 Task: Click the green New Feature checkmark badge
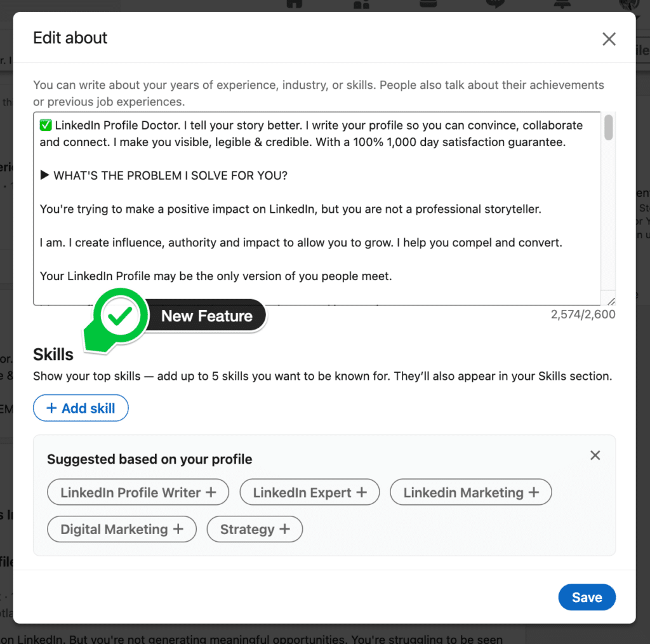tap(122, 314)
